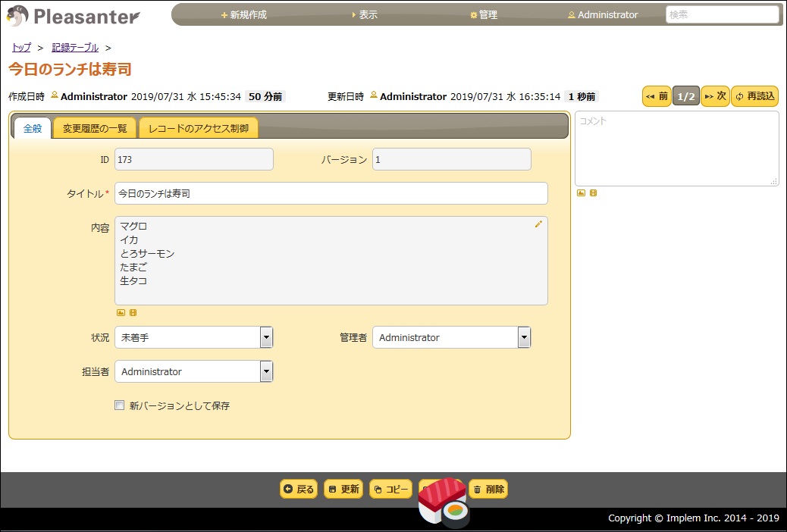Delete the record with 削除 button

point(488,489)
